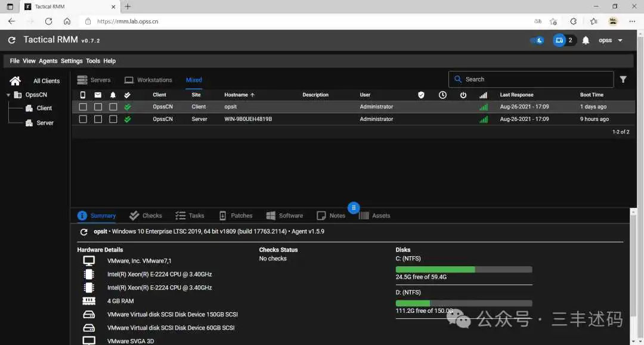Viewport: 644px width, 345px height.
Task: Open the Assets tab
Action: coord(374,216)
